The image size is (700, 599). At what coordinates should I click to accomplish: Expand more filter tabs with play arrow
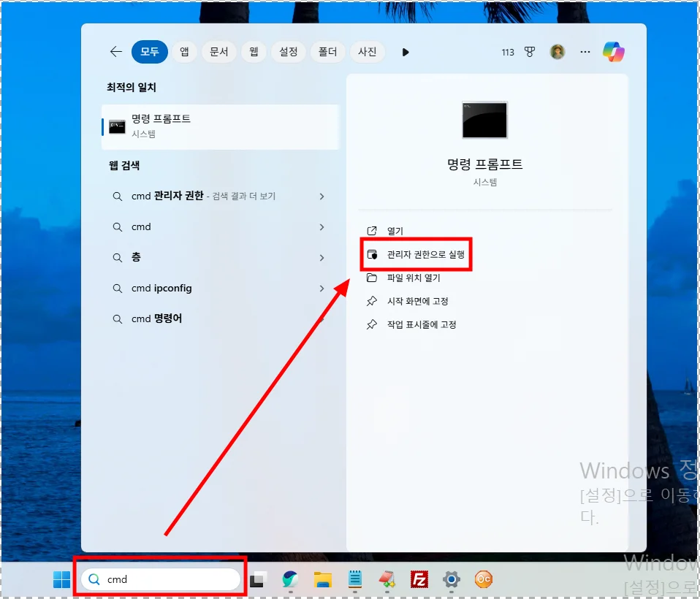click(406, 52)
